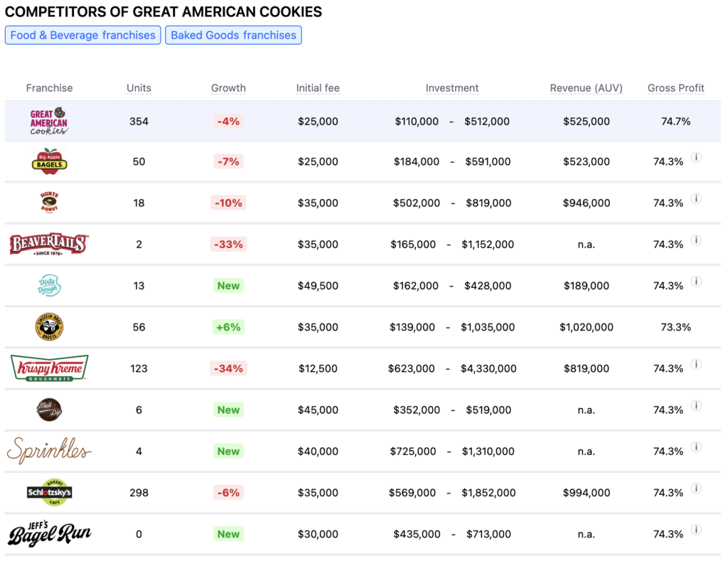Select the $525,000 revenue value

[587, 121]
